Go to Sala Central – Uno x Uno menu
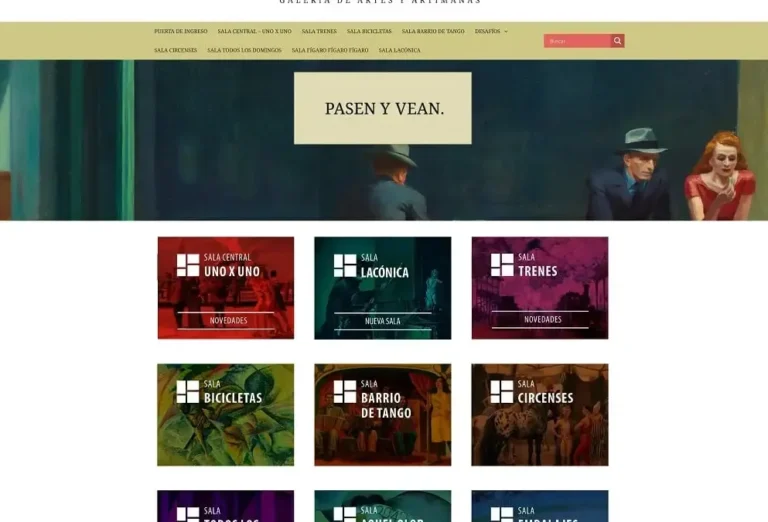The height and width of the screenshot is (522, 768). pos(254,31)
